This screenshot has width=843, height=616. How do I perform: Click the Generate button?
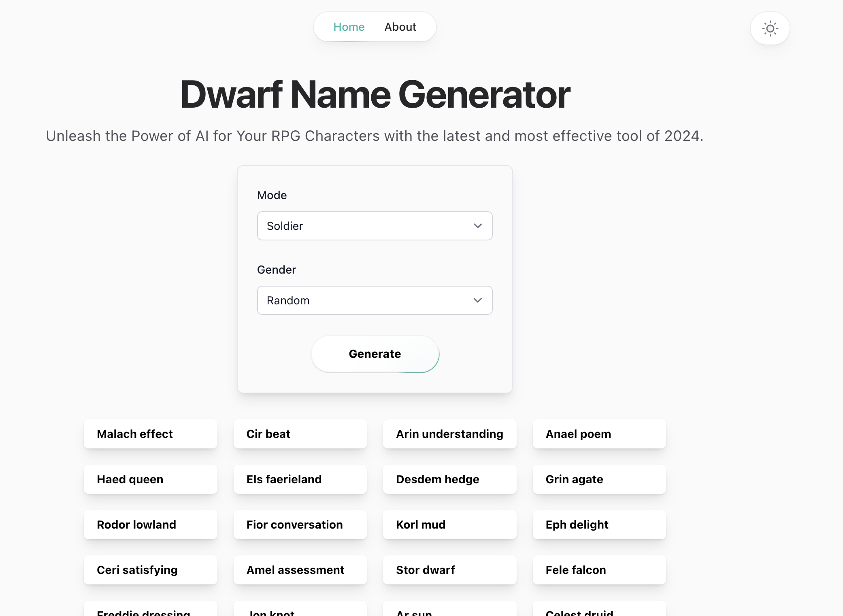pyautogui.click(x=375, y=354)
